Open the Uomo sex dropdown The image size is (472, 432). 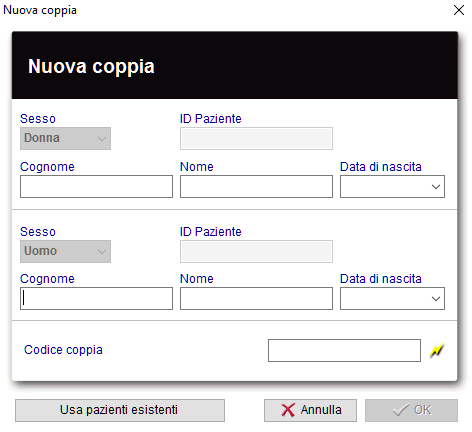[65, 251]
